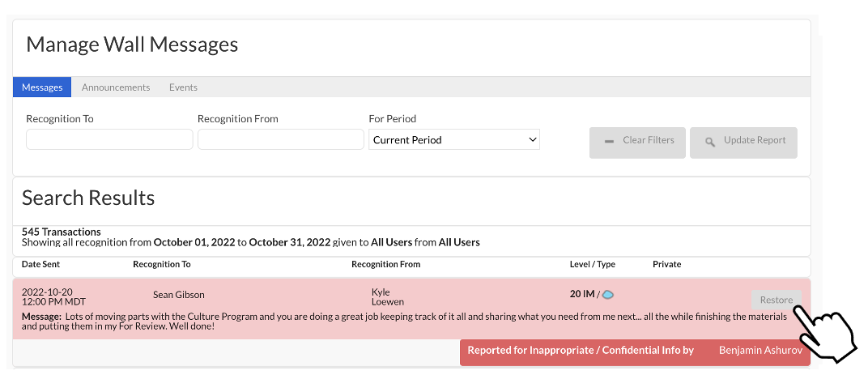Click the Recognition From input field
Screen dimensions: 868x392
[x=281, y=139]
